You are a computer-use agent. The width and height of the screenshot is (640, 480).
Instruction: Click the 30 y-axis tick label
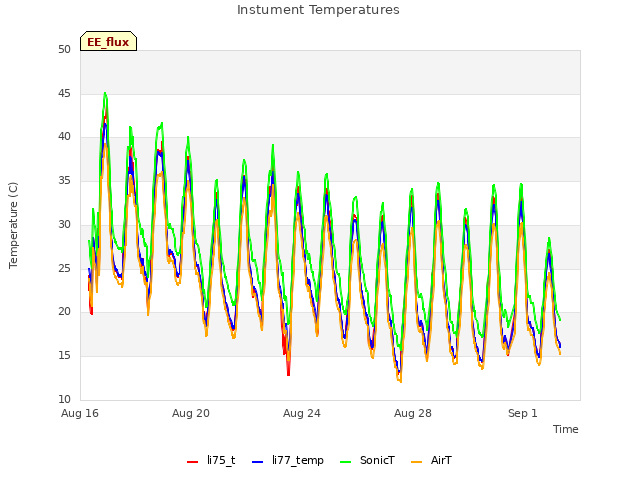(64, 224)
